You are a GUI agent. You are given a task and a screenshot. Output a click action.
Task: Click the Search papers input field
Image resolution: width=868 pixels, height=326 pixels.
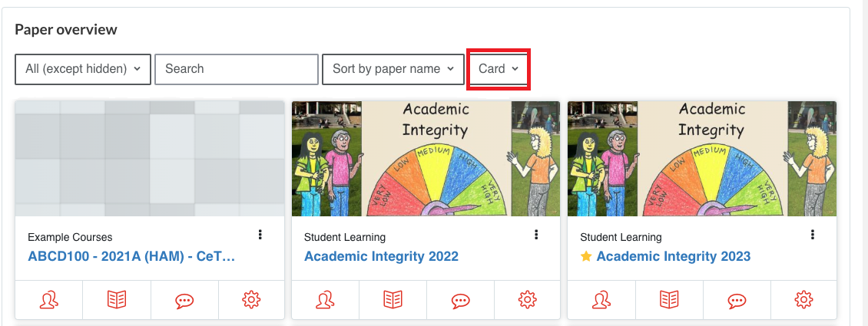point(237,69)
